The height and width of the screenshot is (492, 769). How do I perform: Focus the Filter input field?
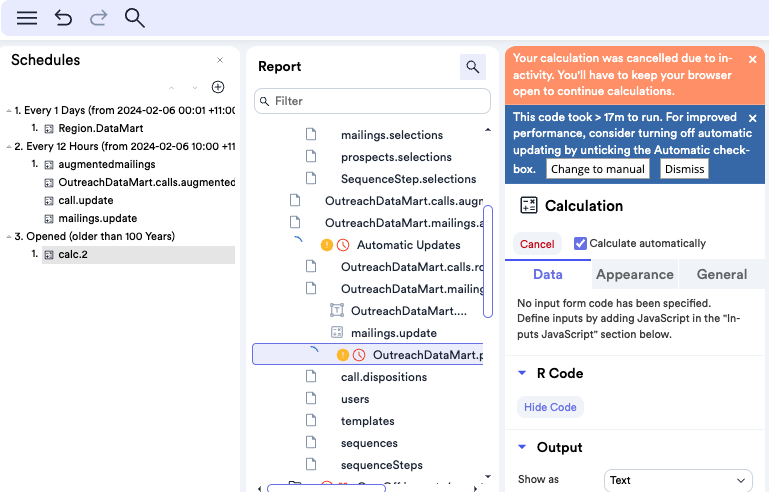372,101
